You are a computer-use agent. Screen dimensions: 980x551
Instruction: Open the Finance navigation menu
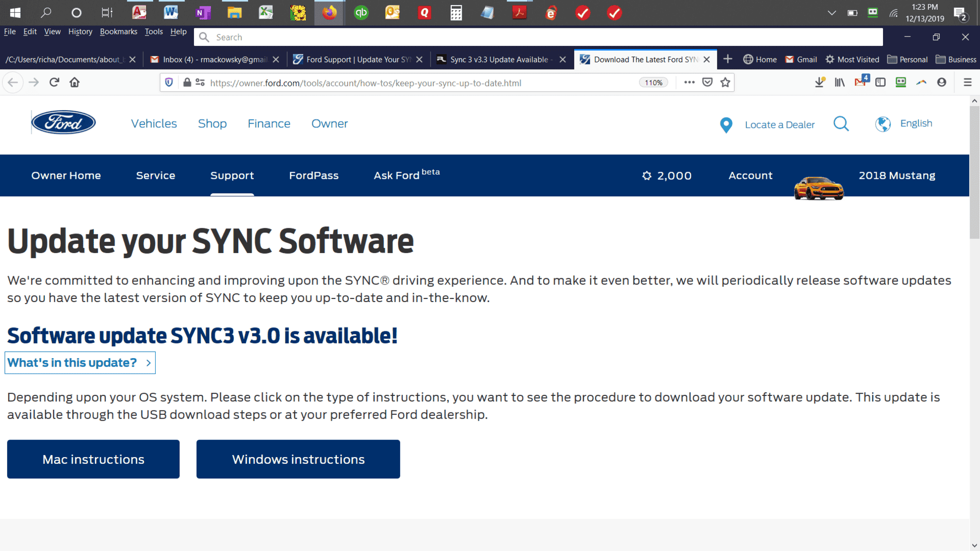click(269, 124)
